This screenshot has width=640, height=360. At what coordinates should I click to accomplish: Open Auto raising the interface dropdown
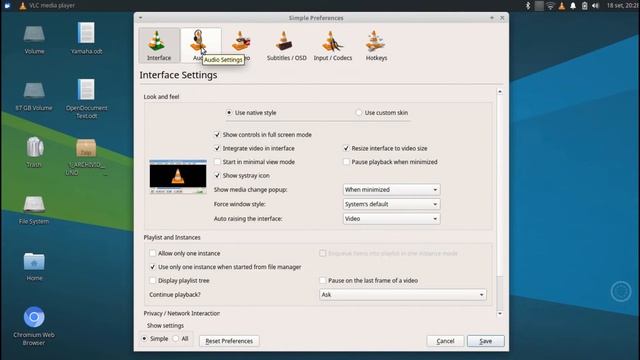click(x=391, y=219)
